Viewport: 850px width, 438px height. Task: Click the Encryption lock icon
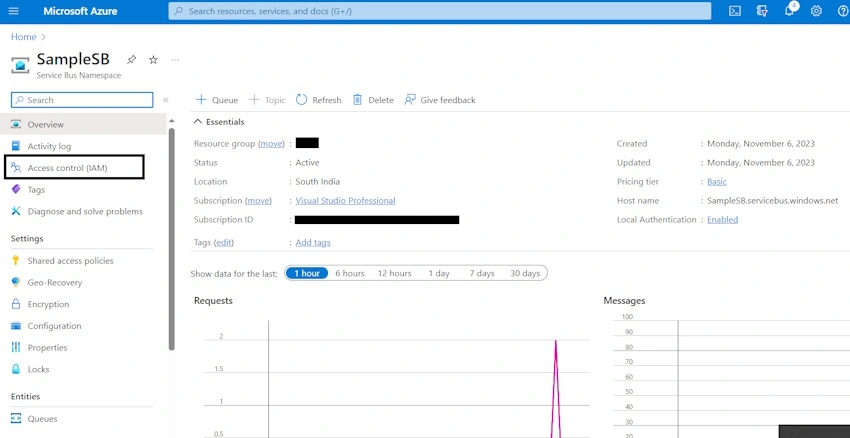tap(16, 304)
